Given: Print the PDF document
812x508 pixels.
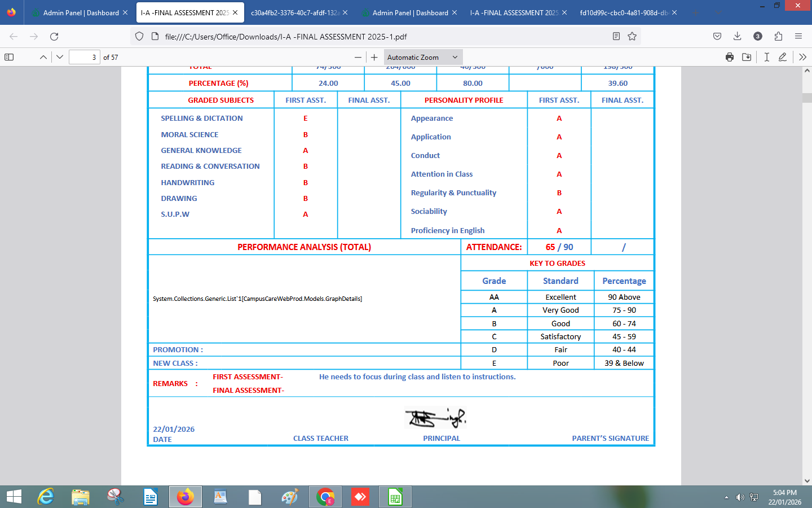Looking at the screenshot, I should [x=730, y=56].
